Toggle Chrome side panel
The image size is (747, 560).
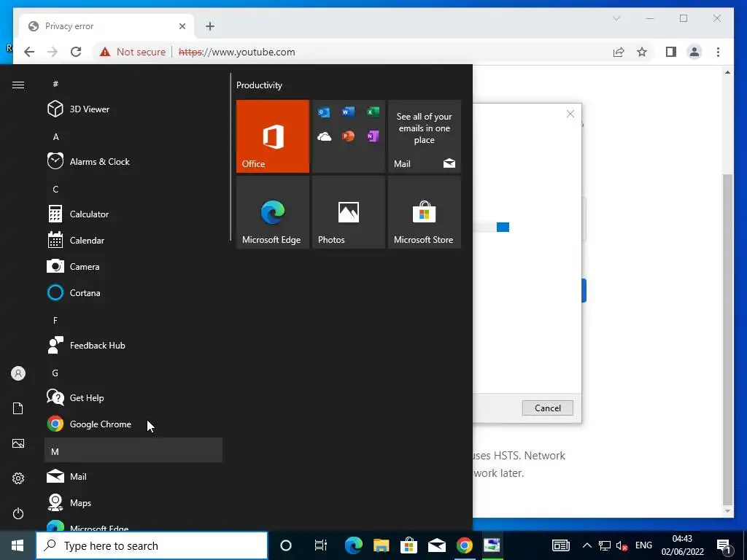click(671, 52)
